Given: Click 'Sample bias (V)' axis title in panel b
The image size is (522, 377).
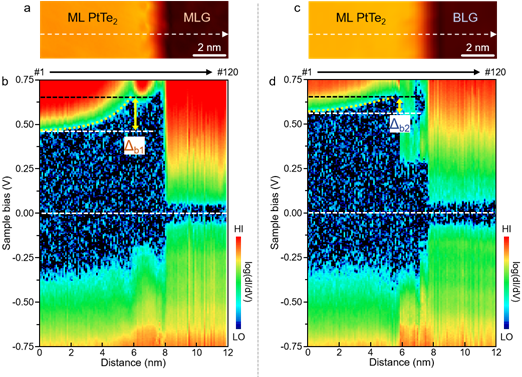Looking at the screenshot, I should [x=6, y=213].
